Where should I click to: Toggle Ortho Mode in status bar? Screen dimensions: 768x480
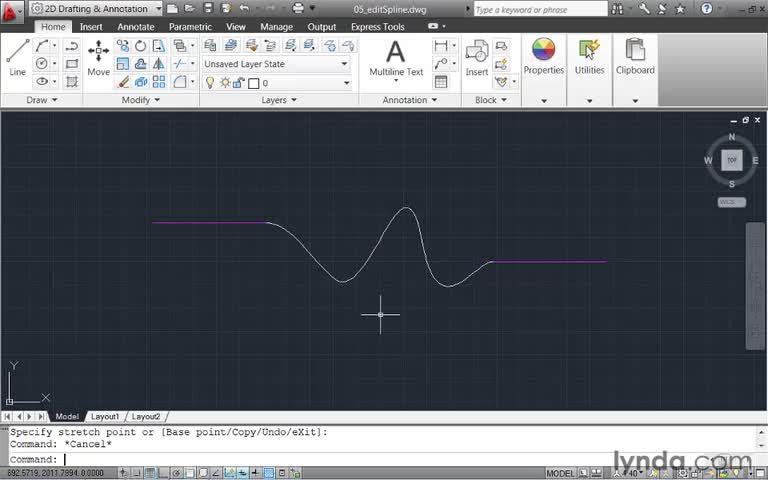[163, 473]
